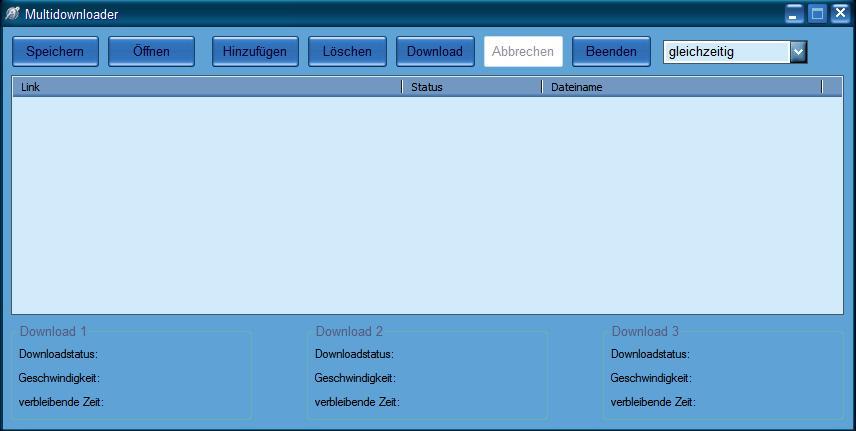Close the Multidownloader window
Viewport: 856px width, 431px height.
coord(840,14)
